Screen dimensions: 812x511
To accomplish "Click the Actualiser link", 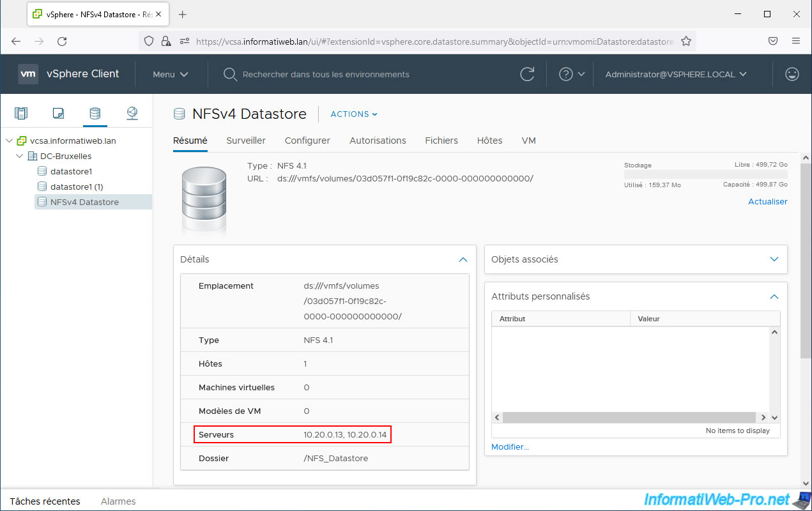I will pos(768,201).
